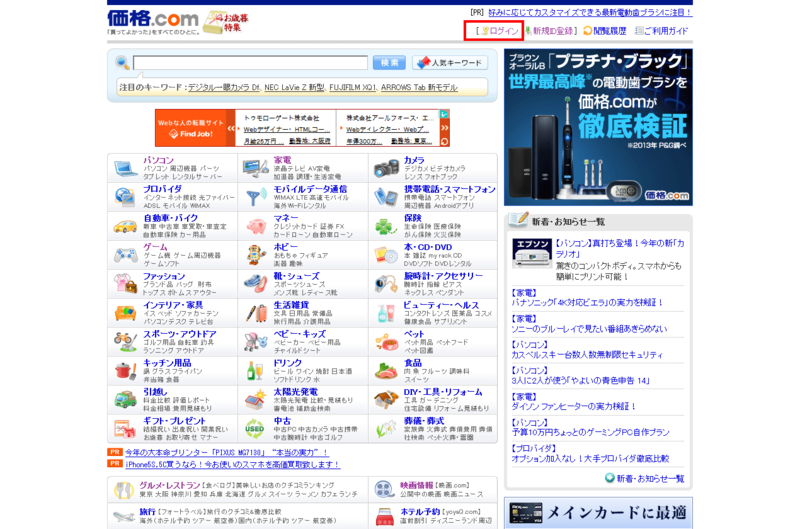Click the bicycle icon beside スポーツ・アウトドア
The width and height of the screenshot is (800, 529).
(x=126, y=342)
